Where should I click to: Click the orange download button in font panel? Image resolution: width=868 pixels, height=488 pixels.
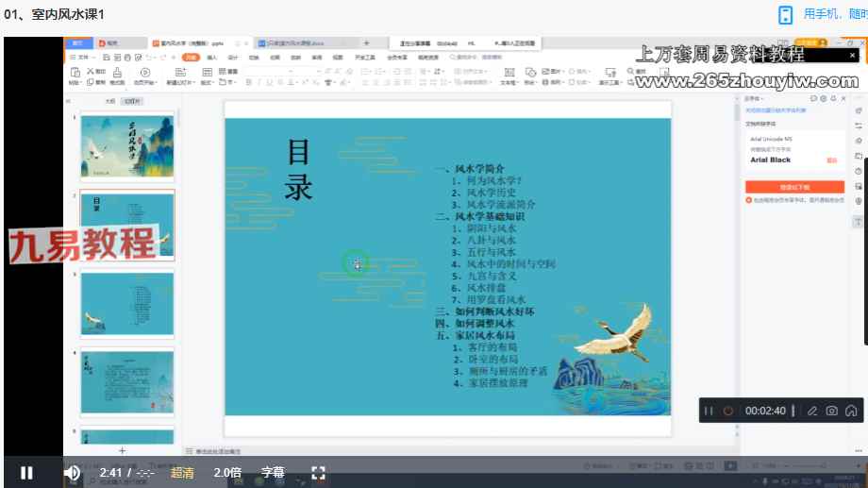pos(794,187)
